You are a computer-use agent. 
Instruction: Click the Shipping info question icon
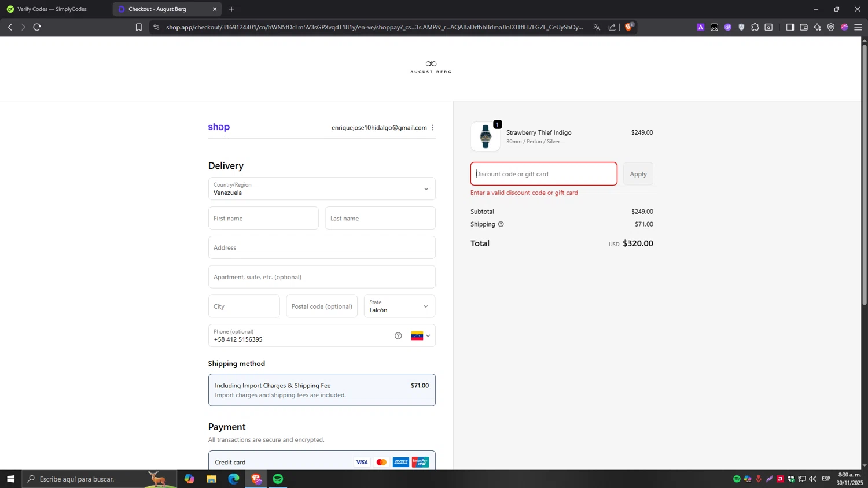(501, 224)
